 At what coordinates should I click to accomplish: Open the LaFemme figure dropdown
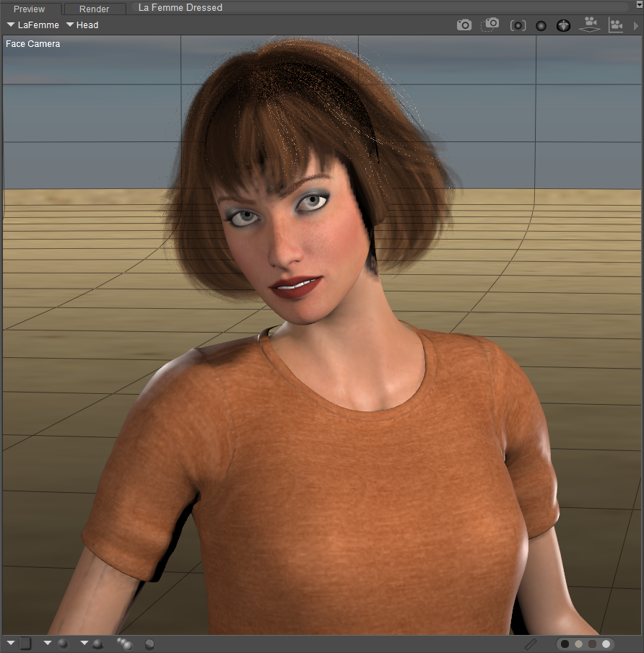[x=33, y=25]
